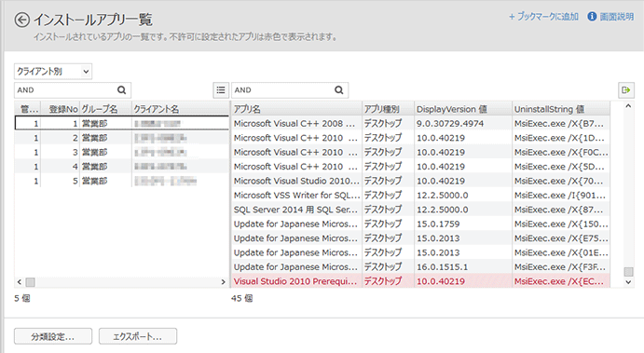Select red Visual Studio 2010 Prerequi... row
The image size is (644, 353).
click(421, 281)
